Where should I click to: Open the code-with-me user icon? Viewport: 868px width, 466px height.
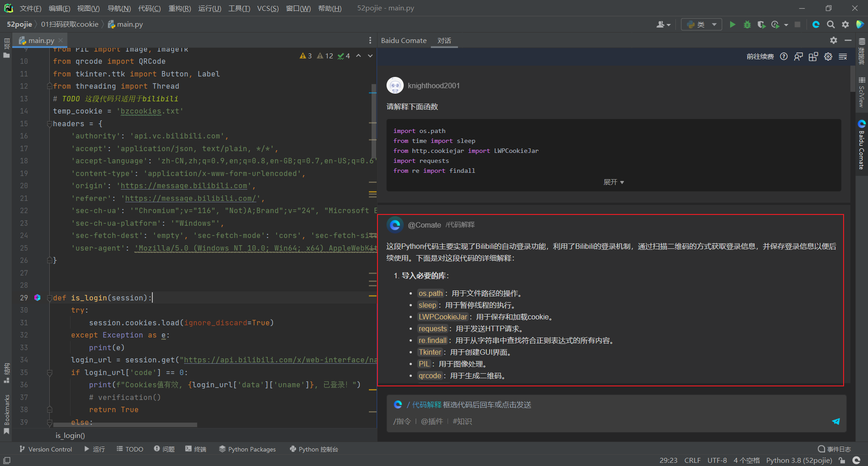coord(663,24)
